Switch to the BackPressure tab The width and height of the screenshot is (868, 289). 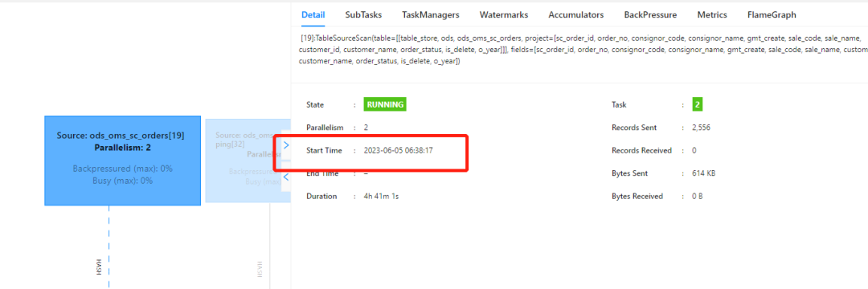(x=650, y=15)
